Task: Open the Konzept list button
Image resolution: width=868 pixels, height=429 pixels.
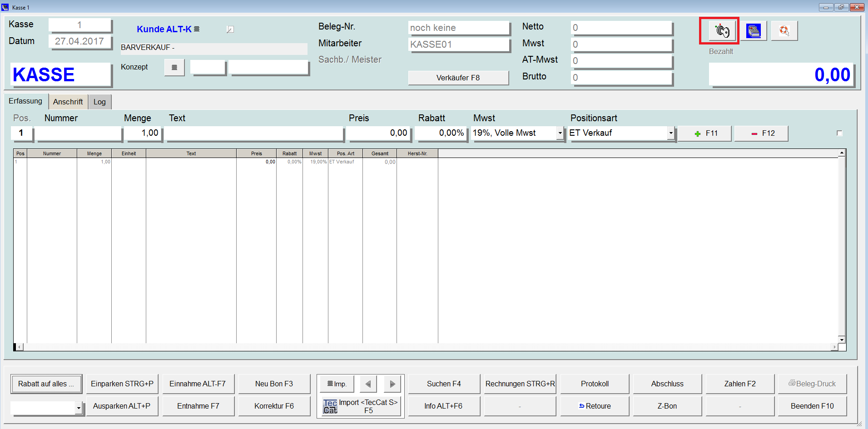Action: tap(174, 68)
